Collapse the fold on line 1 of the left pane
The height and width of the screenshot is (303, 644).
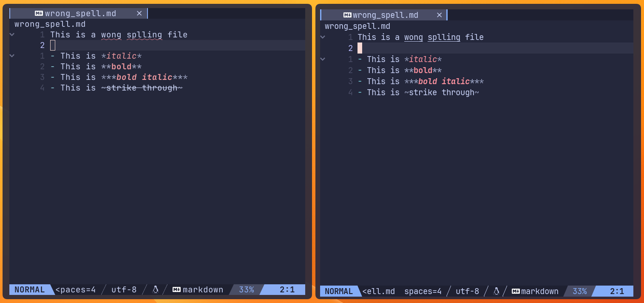pos(11,34)
